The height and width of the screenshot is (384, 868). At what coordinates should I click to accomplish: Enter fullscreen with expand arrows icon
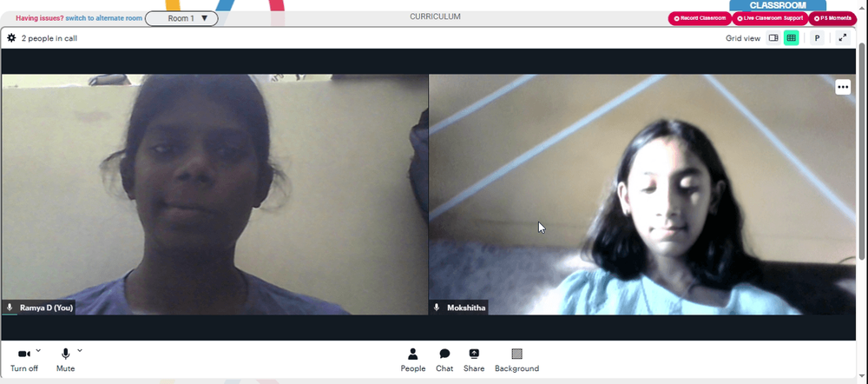[x=843, y=38]
